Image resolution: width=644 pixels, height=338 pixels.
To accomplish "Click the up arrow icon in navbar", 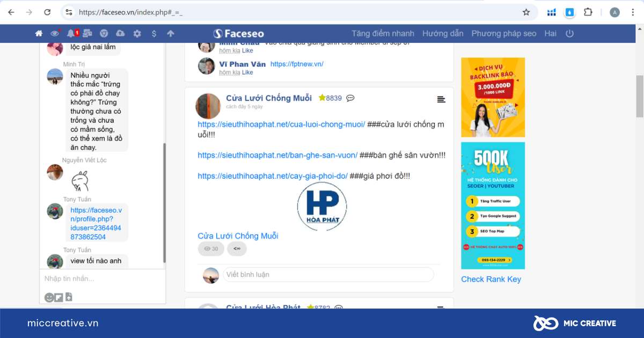I will pos(171,33).
